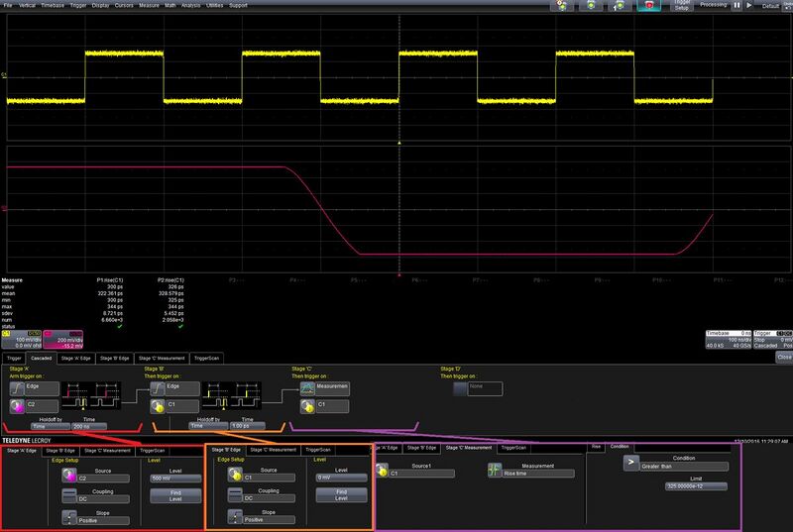Image resolution: width=793 pixels, height=532 pixels.
Task: Click the Stage B Edge trigger type icon
Action: coord(158,388)
